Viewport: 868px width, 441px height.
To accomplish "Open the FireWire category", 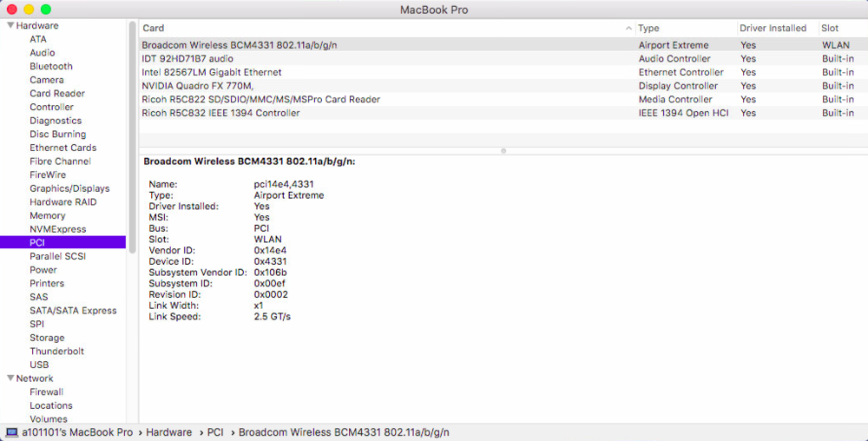I will 48,174.
